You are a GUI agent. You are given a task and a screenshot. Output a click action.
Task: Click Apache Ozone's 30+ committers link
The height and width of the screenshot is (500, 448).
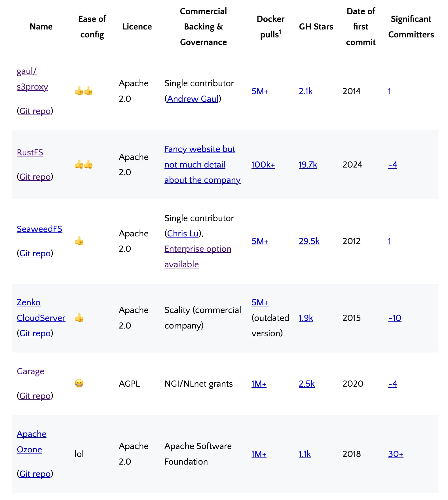pos(396,454)
